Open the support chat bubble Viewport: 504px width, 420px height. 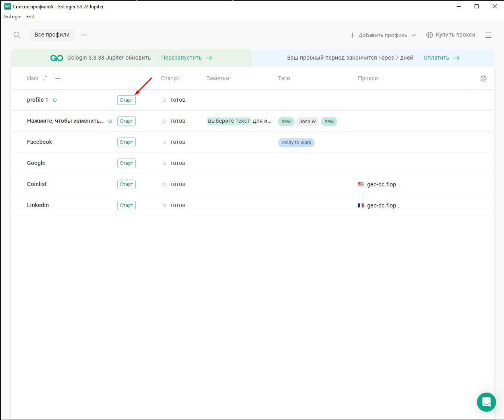(x=486, y=402)
